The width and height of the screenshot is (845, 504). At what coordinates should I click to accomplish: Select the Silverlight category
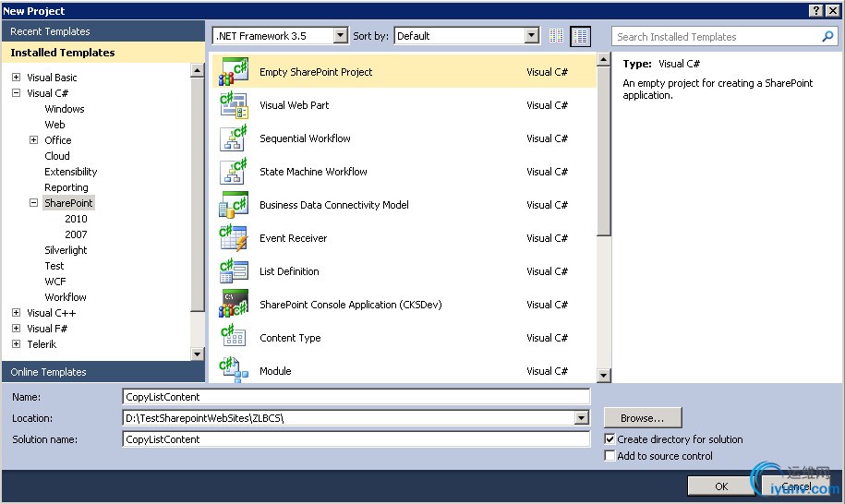(66, 250)
